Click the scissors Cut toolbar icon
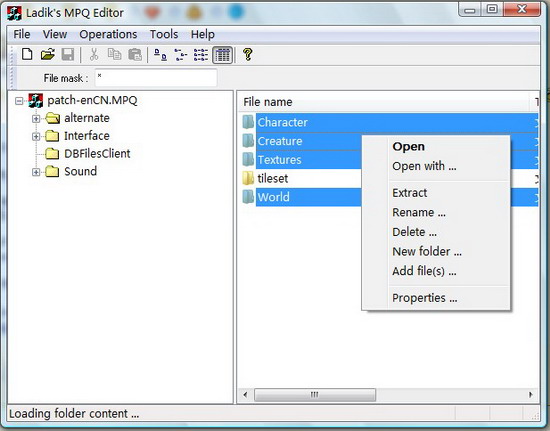Screen dimensions: 550x431 pyautogui.click(x=94, y=55)
